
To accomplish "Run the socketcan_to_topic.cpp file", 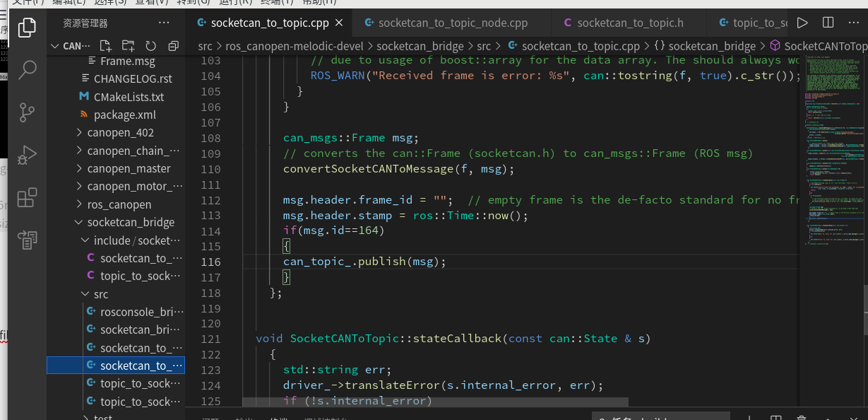I will point(802,22).
